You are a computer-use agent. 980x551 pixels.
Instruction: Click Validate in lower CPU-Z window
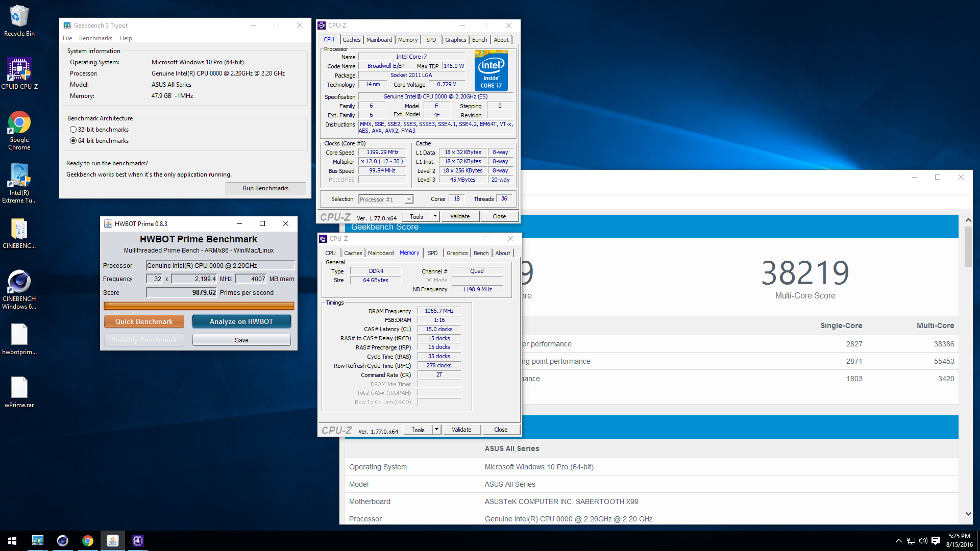pos(461,430)
